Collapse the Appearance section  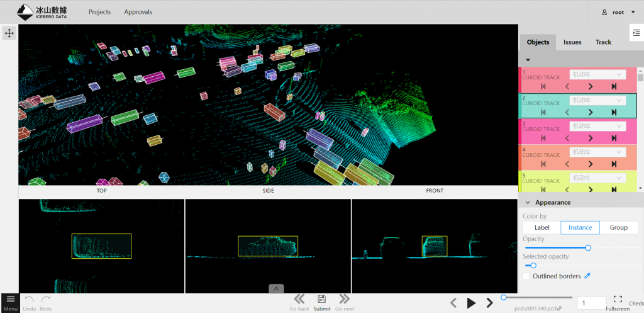[x=527, y=202]
